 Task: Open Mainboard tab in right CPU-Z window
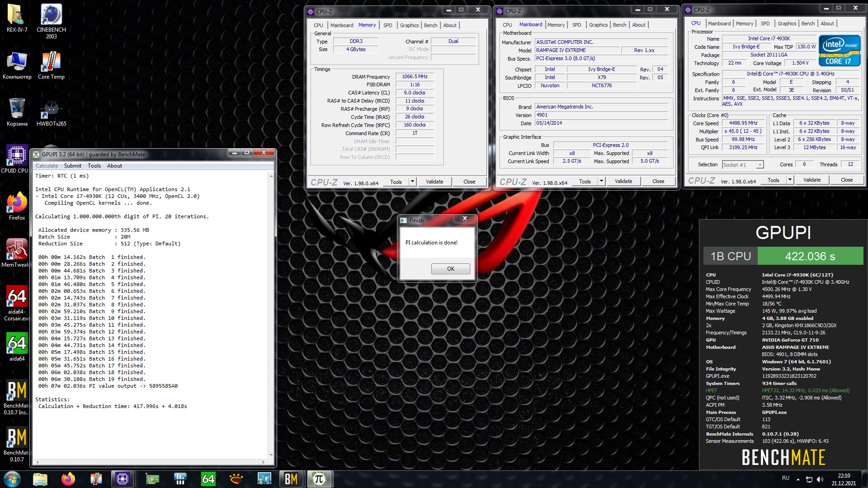pyautogui.click(x=719, y=23)
